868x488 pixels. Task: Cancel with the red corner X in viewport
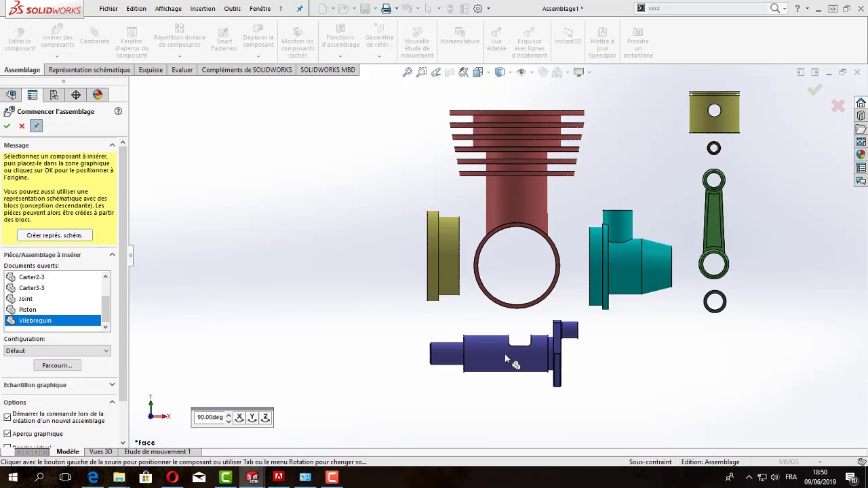(x=838, y=106)
